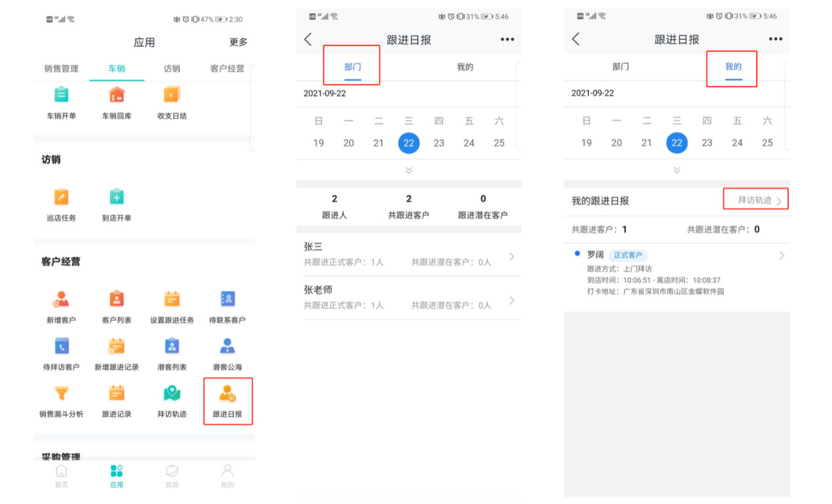Switch to 车销 tab
832x504 pixels.
(x=117, y=68)
